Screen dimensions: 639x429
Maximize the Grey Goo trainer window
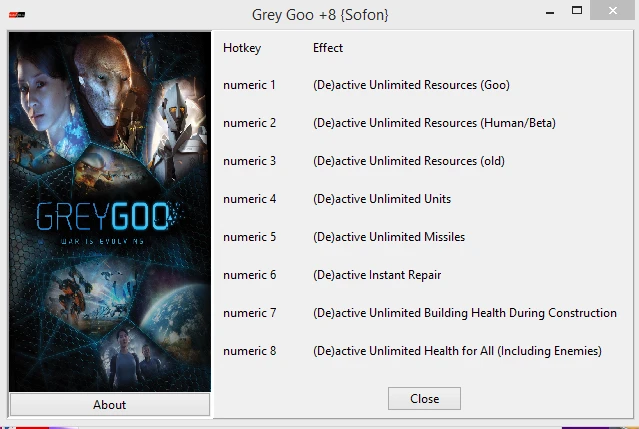(x=577, y=10)
